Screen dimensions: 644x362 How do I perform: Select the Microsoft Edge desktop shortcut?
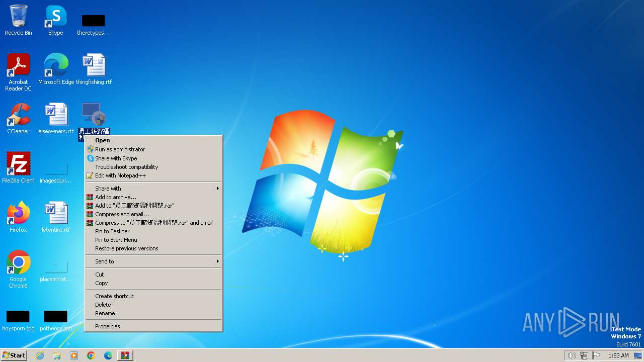[x=56, y=69]
